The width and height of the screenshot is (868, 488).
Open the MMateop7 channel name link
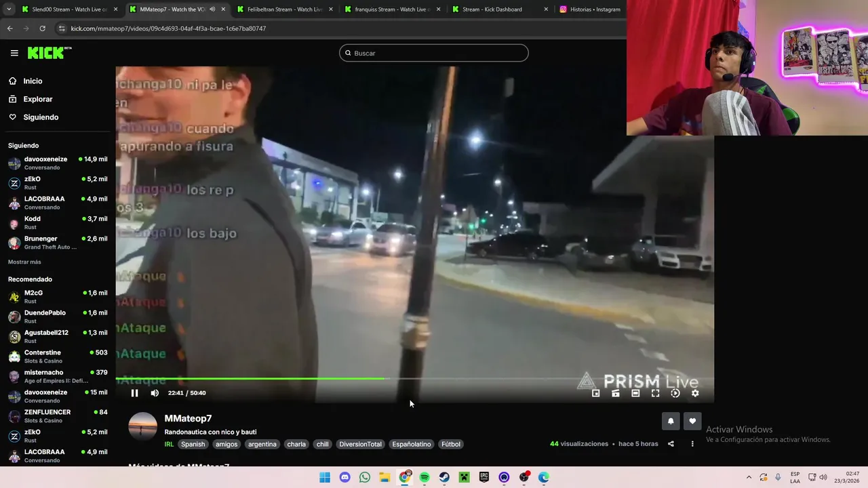tap(188, 418)
